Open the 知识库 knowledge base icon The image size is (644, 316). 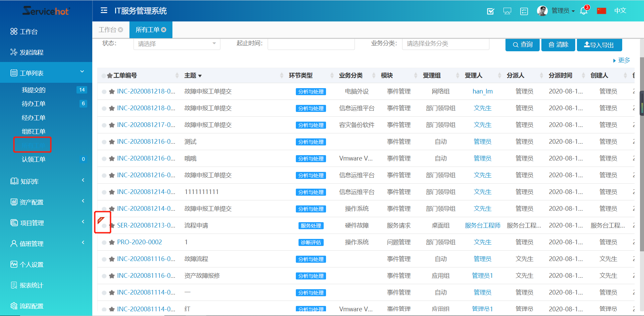14,181
